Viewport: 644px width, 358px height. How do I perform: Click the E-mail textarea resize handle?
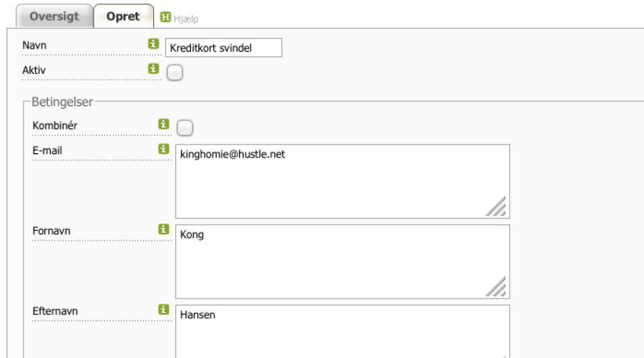tap(497, 206)
